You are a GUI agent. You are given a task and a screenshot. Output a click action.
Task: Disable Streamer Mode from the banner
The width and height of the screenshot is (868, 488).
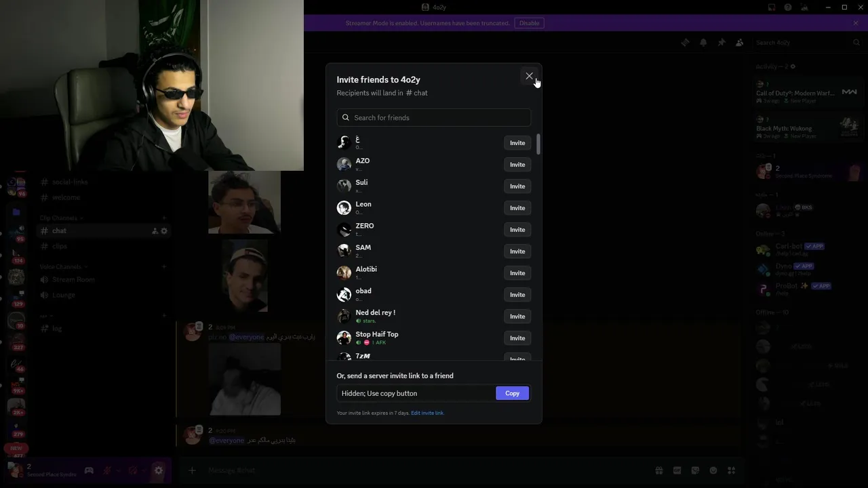pos(529,23)
